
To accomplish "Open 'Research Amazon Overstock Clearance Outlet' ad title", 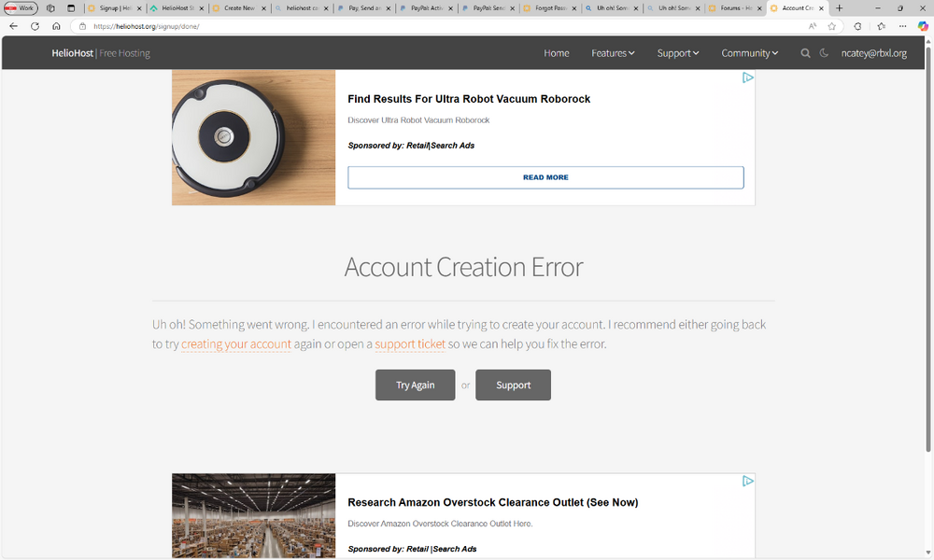I will pos(492,502).
